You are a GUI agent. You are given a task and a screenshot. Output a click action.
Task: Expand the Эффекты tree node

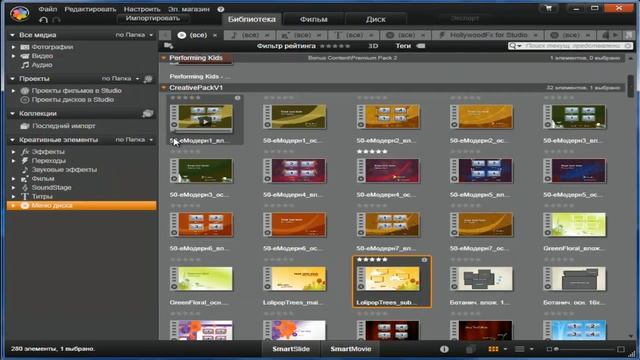[13, 152]
